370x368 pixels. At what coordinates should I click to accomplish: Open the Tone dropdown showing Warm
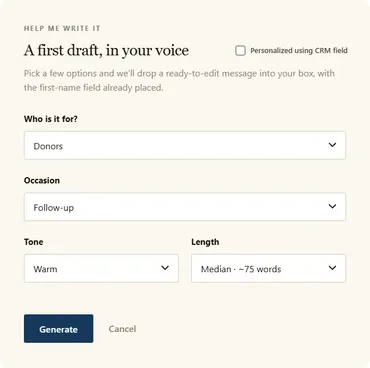click(x=101, y=268)
